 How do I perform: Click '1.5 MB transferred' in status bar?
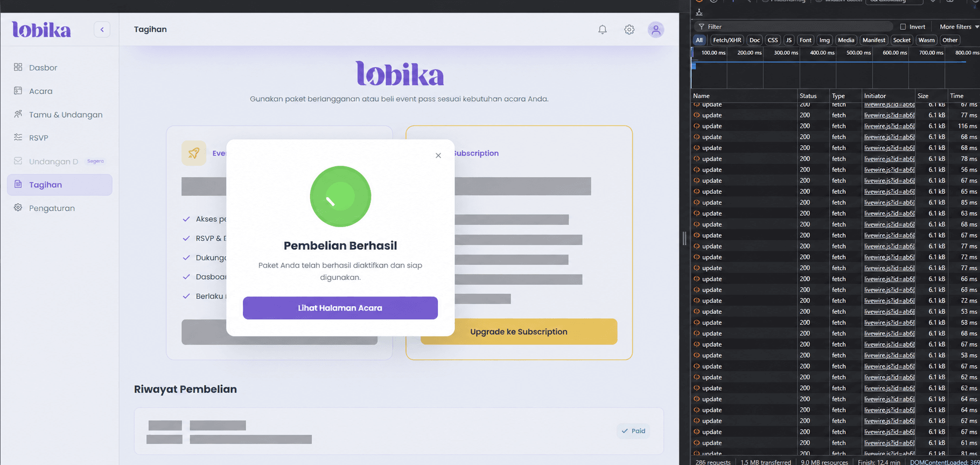point(766,462)
